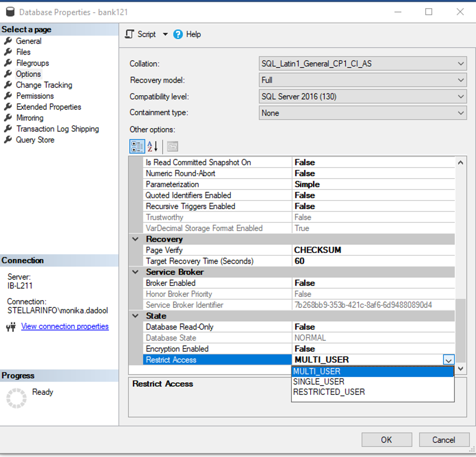Image resolution: width=476 pixels, height=457 pixels.
Task: Collapse the State section
Action: (x=135, y=316)
